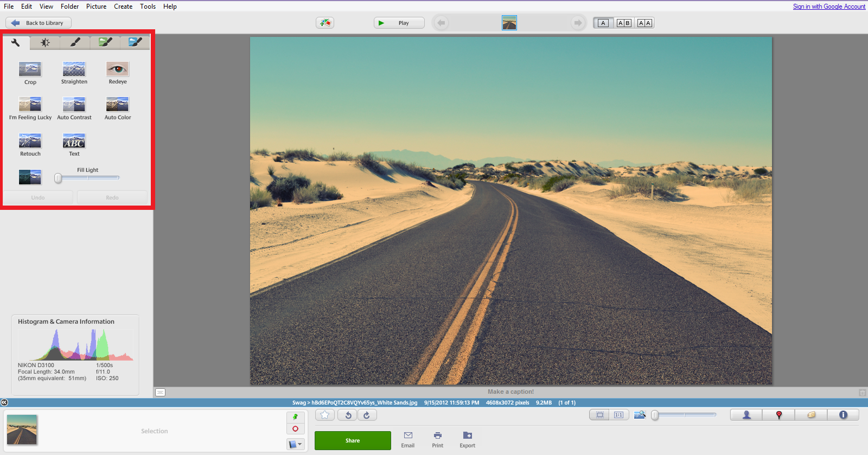Select the road thumbnail in the tray
The image size is (868, 455).
(x=22, y=430)
